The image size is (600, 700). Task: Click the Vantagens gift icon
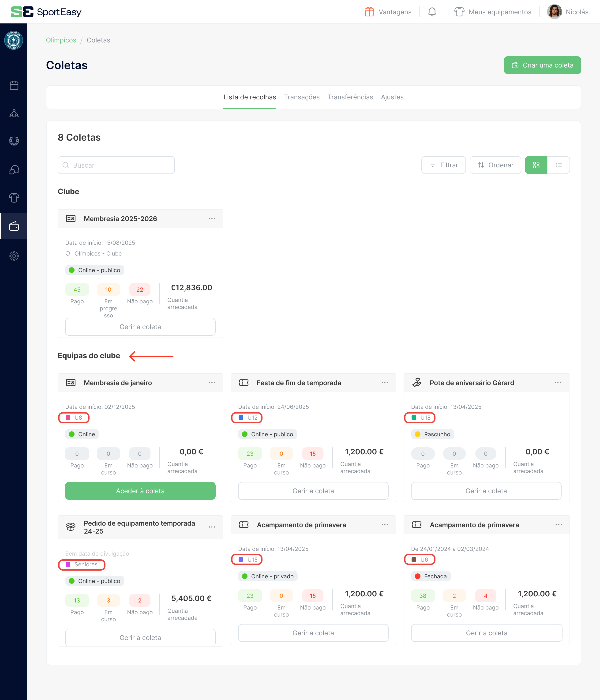[370, 11]
